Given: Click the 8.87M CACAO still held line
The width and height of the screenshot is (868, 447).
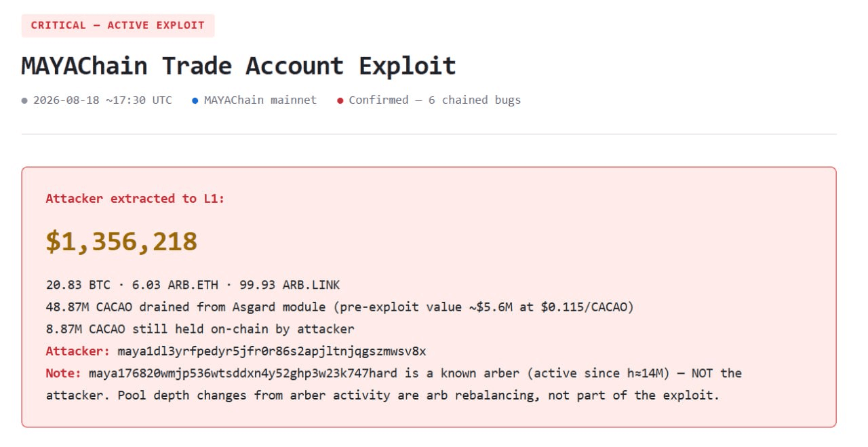Looking at the screenshot, I should pyautogui.click(x=200, y=329).
